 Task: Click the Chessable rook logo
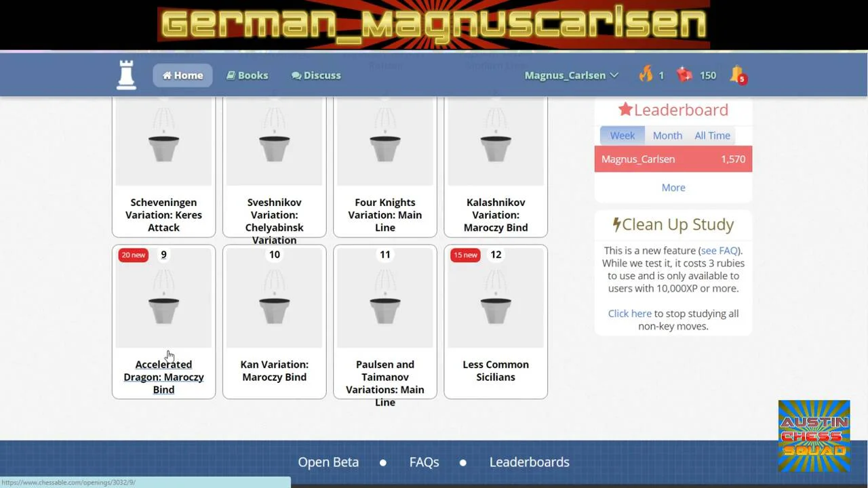126,75
